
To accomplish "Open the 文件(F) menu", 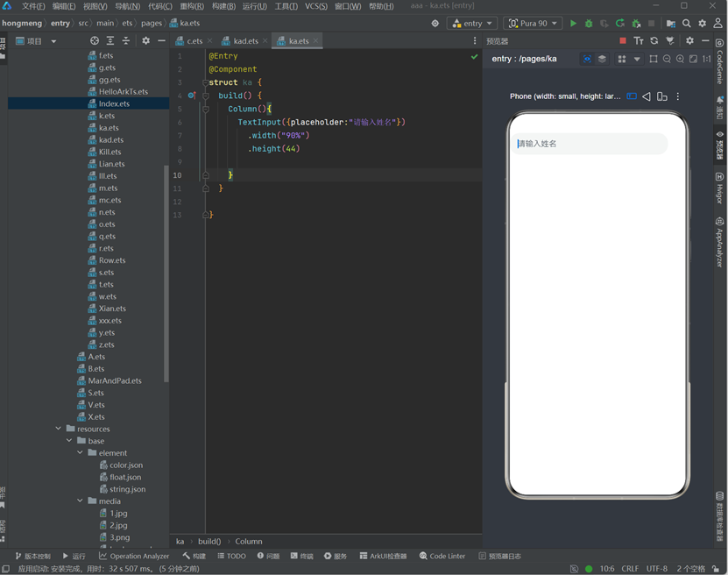I will (33, 6).
